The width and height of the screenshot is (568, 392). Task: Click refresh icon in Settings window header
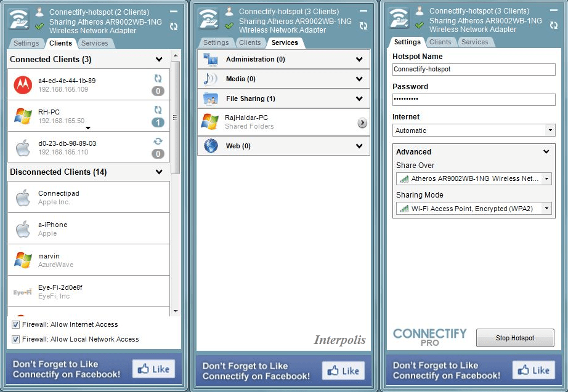(554, 25)
